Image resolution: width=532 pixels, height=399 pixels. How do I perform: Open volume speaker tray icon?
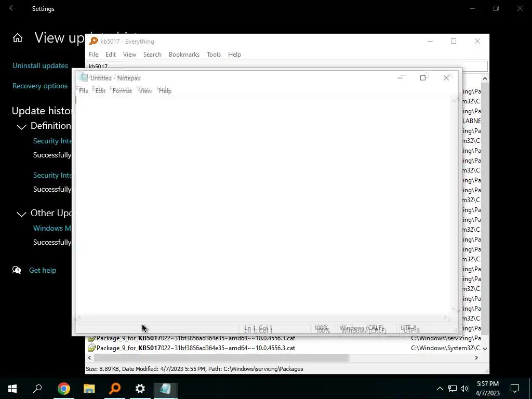tap(464, 389)
